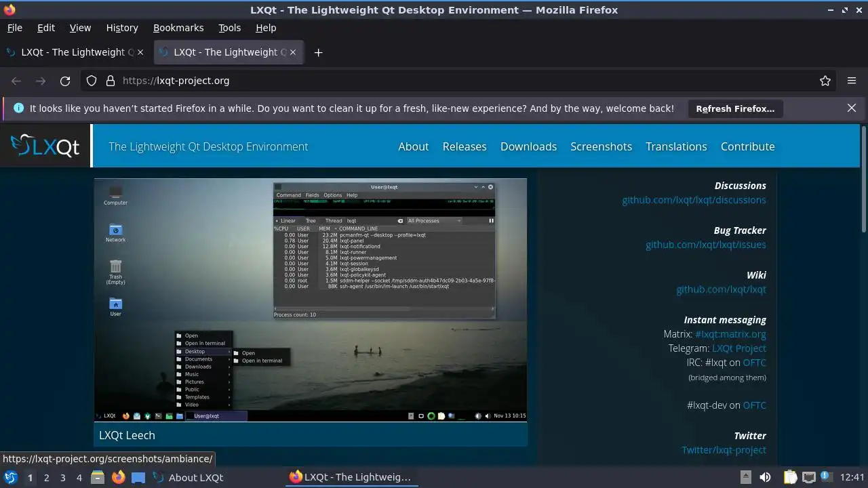Image resolution: width=868 pixels, height=488 pixels.
Task: Switch to virtual desktop 2
Action: pyautogui.click(x=46, y=477)
